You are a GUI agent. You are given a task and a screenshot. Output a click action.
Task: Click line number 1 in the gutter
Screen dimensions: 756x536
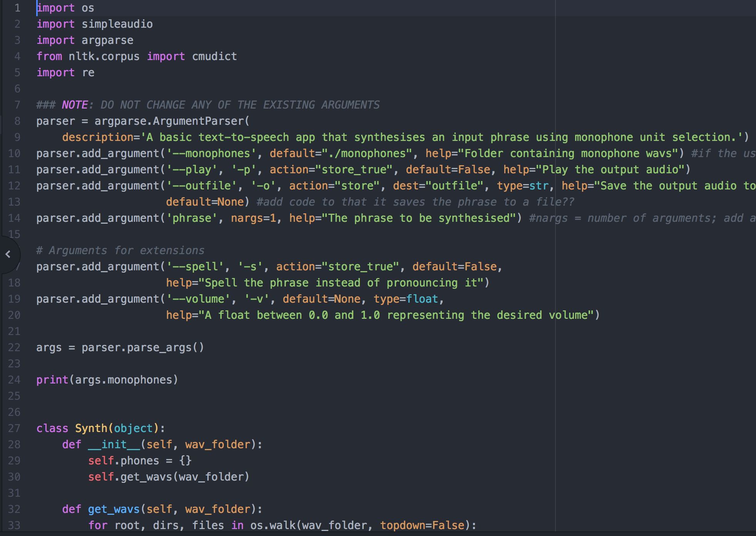tap(17, 8)
